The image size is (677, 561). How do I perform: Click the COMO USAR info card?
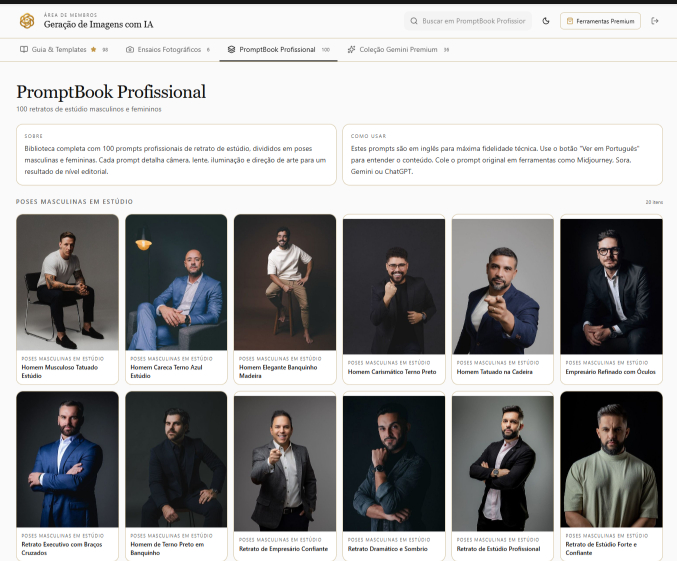point(503,155)
